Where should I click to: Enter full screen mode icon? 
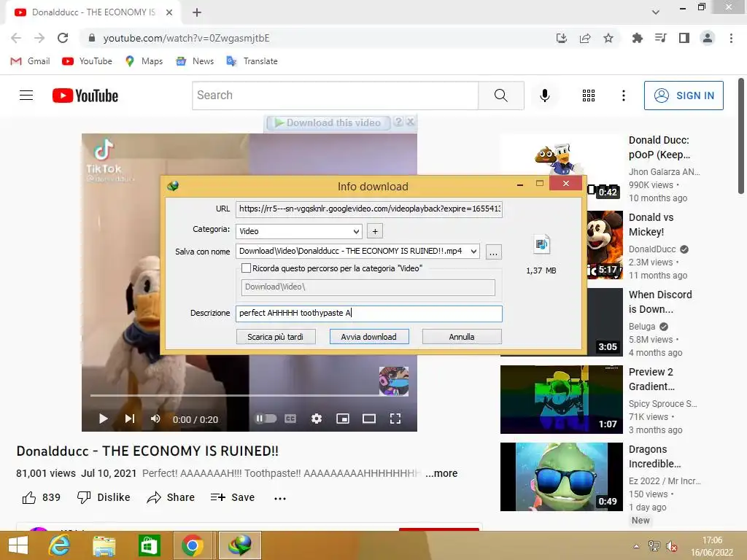click(395, 419)
